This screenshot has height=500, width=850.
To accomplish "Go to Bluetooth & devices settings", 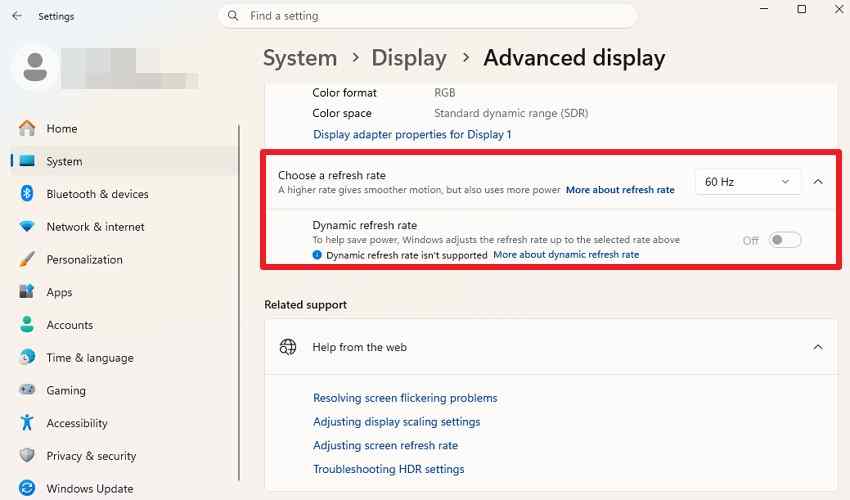I will (124, 194).
